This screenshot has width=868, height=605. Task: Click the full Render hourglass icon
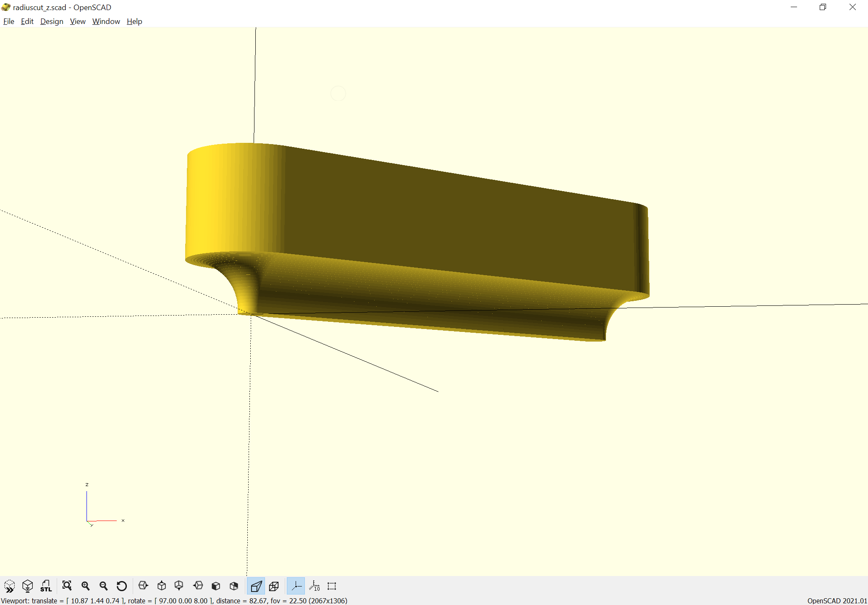tap(28, 586)
